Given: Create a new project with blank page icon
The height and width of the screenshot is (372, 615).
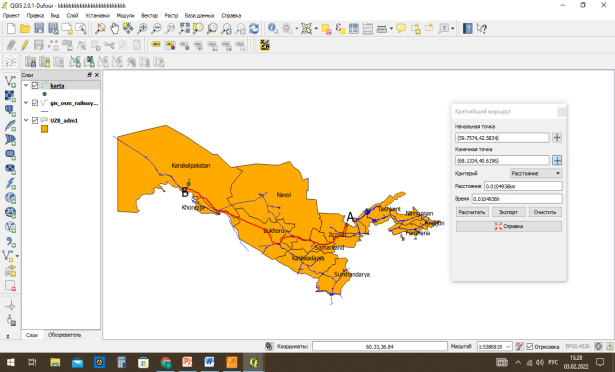Looking at the screenshot, I should [11, 28].
